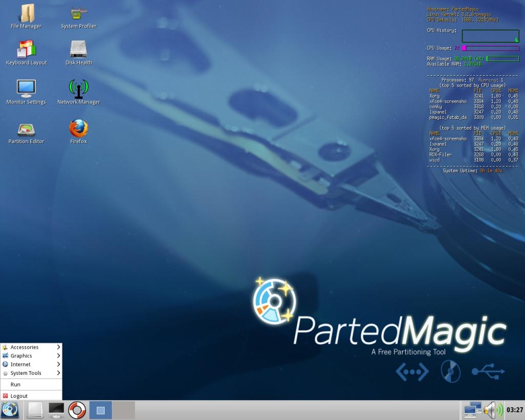Expand the Internet submenu

[21, 364]
